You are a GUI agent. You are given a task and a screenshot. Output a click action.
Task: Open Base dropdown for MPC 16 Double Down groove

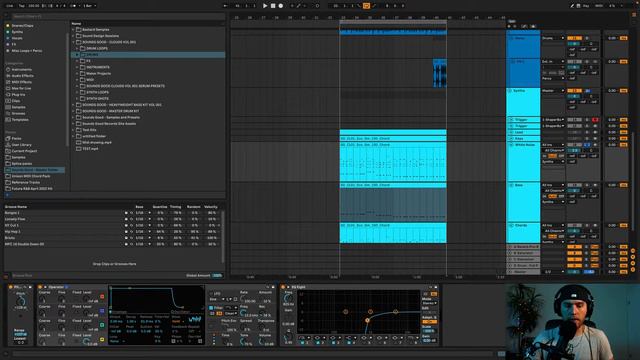coord(143,244)
